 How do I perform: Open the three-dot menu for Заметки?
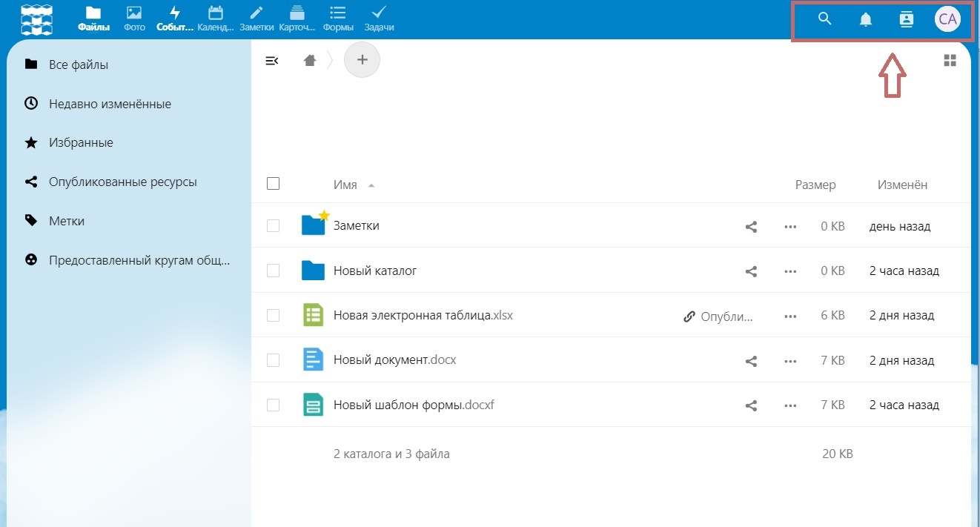(789, 227)
